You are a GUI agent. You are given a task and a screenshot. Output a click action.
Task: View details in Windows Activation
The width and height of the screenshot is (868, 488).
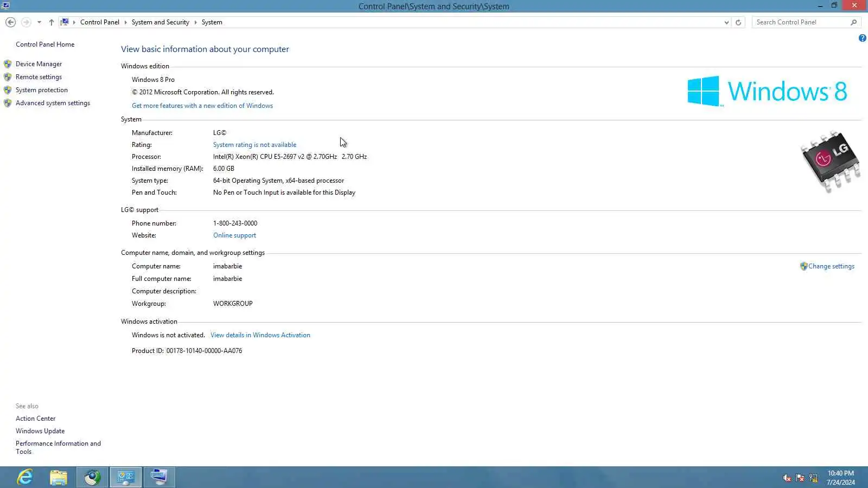(260, 335)
